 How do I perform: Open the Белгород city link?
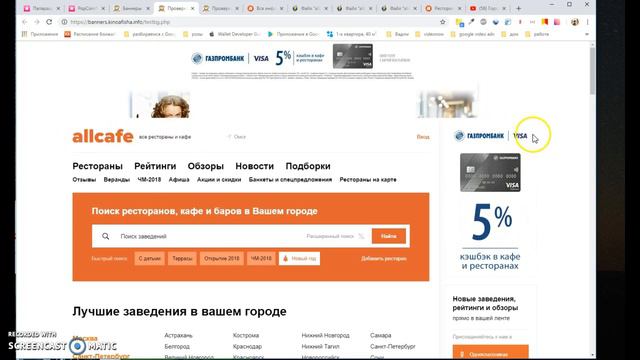(x=177, y=346)
